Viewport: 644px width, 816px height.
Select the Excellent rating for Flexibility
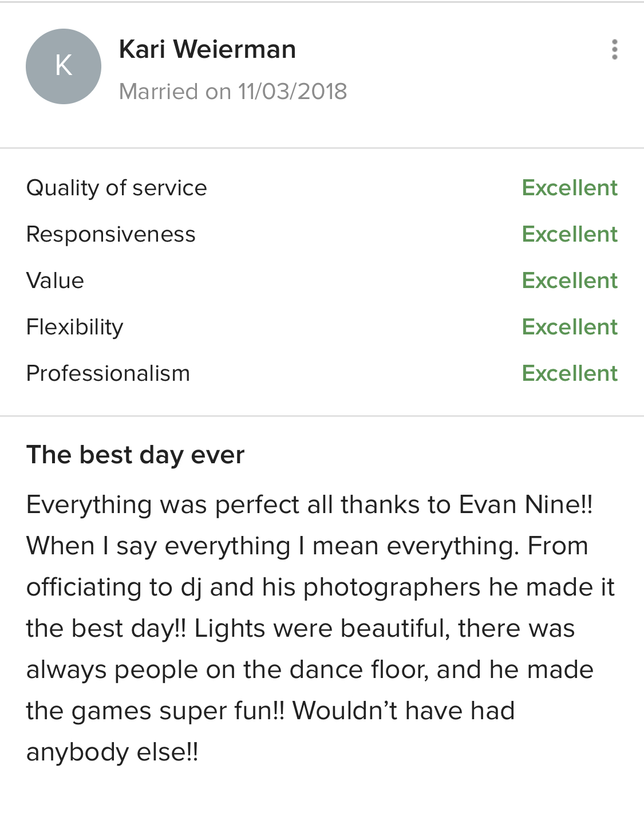(x=570, y=327)
